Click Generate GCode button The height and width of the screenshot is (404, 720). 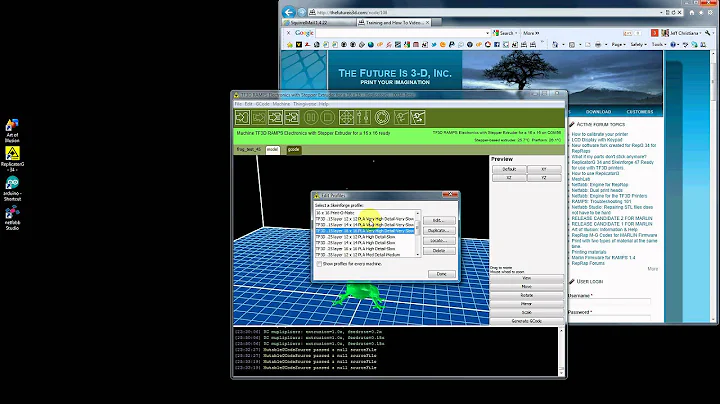click(526, 321)
